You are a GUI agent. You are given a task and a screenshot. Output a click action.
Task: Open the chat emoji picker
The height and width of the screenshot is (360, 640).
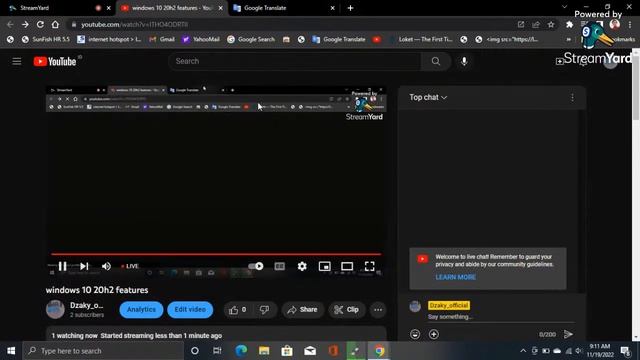click(x=415, y=334)
